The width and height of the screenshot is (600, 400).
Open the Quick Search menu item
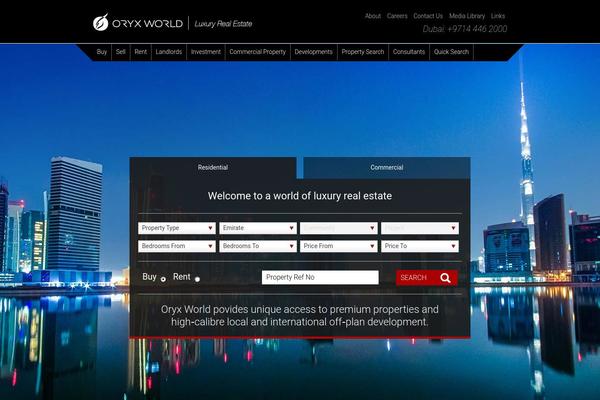tap(451, 52)
